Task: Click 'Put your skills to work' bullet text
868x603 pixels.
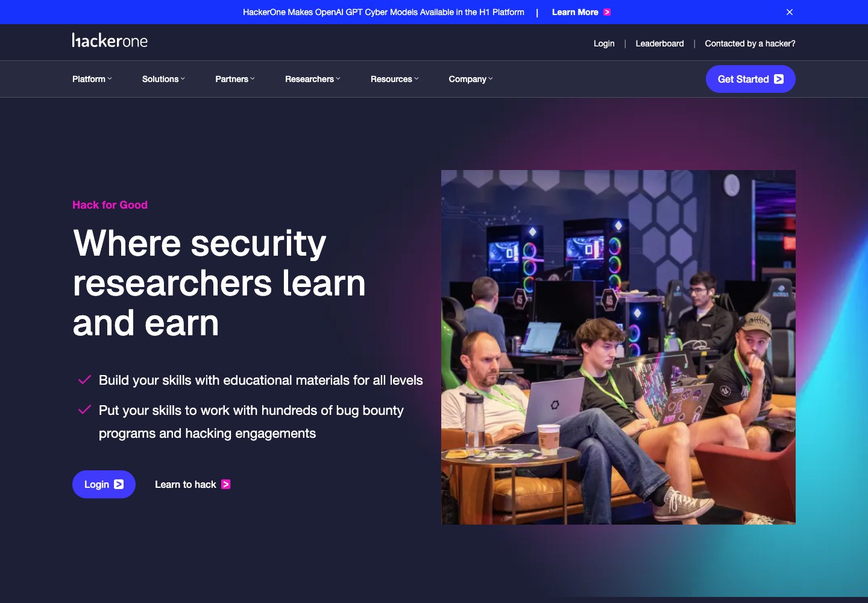Action: point(251,421)
